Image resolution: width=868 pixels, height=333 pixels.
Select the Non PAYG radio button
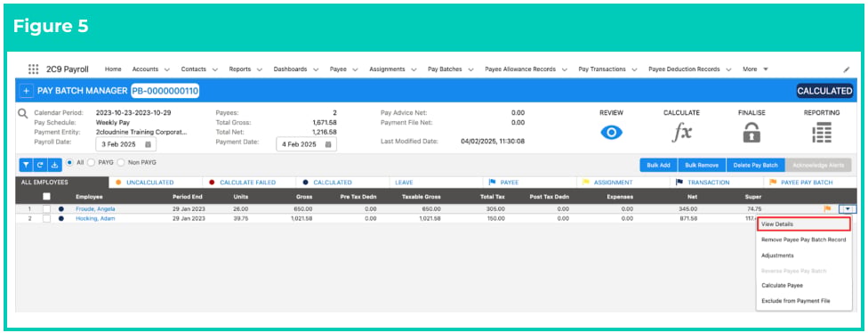120,163
